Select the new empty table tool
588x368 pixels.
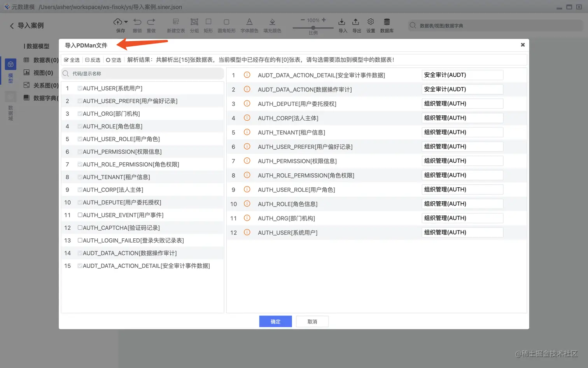[x=176, y=22]
